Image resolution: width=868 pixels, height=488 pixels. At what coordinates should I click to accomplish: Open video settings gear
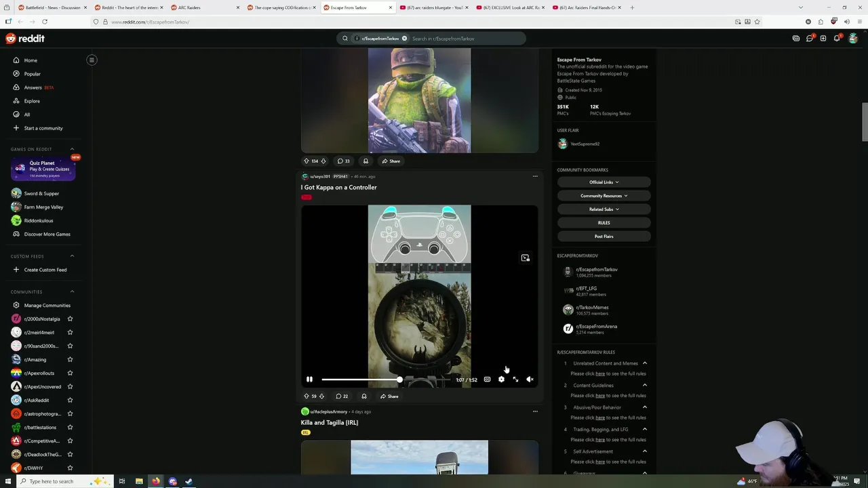501,380
